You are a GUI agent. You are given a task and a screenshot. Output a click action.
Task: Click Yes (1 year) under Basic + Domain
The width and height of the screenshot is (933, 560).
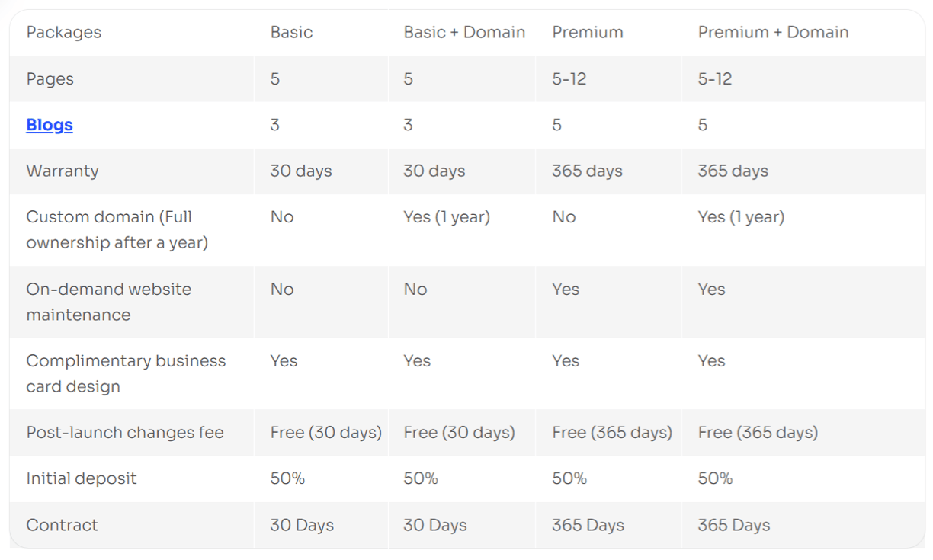(x=447, y=216)
